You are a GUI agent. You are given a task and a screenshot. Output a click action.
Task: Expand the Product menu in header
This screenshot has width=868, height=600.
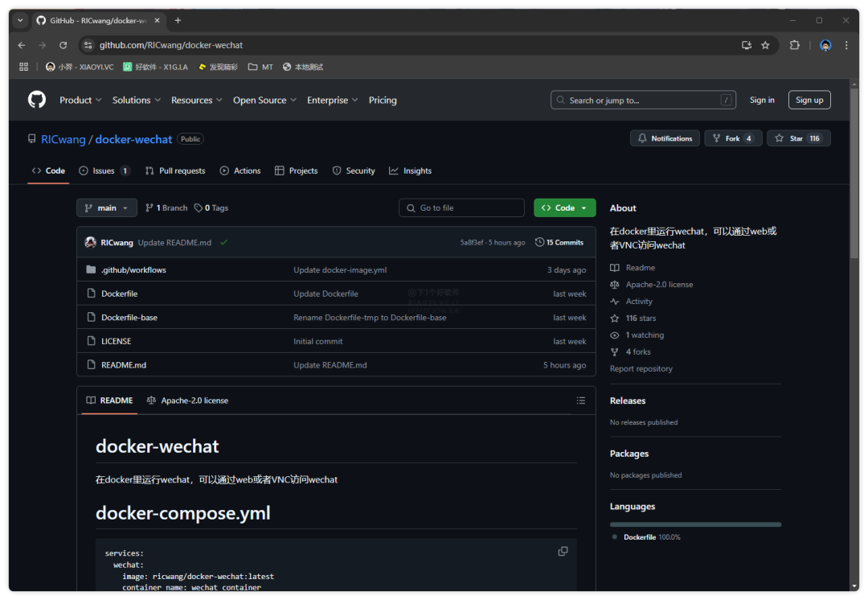click(x=80, y=100)
